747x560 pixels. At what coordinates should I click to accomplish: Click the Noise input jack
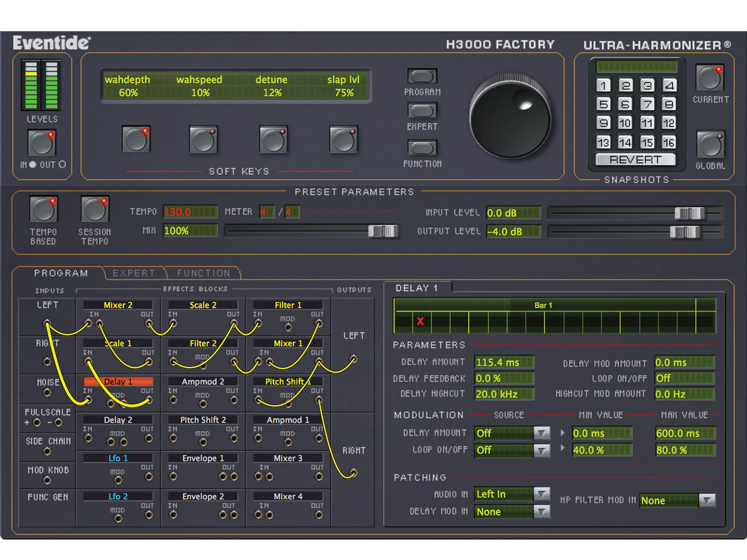click(47, 393)
